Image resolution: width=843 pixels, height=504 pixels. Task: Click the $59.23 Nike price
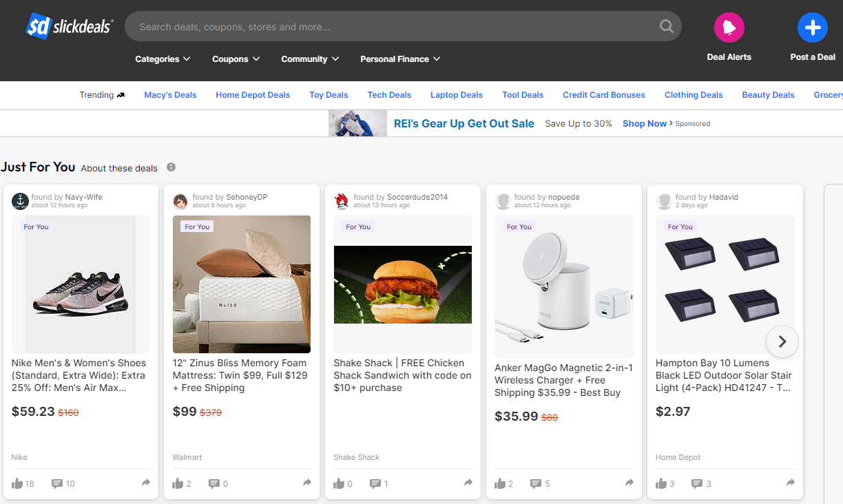(x=33, y=412)
